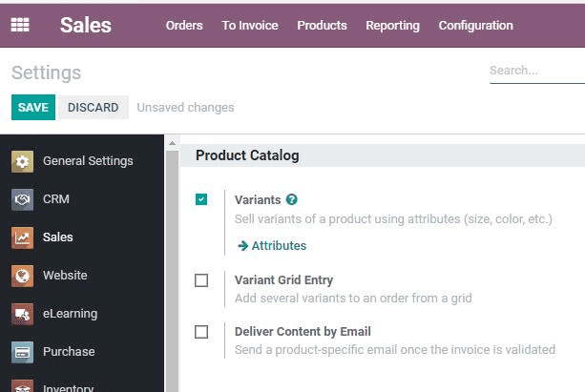The height and width of the screenshot is (392, 585).
Task: Click the Unsaved changes label
Action: (x=185, y=108)
